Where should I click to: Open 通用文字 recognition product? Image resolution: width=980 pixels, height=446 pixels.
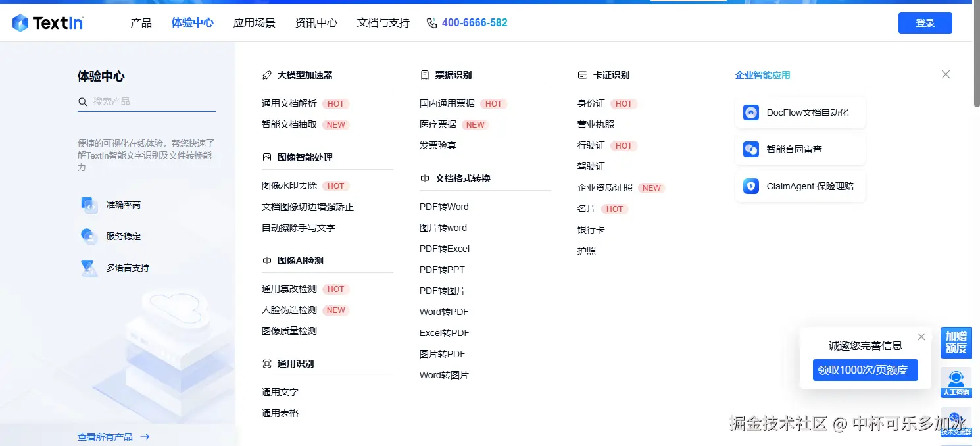(280, 393)
